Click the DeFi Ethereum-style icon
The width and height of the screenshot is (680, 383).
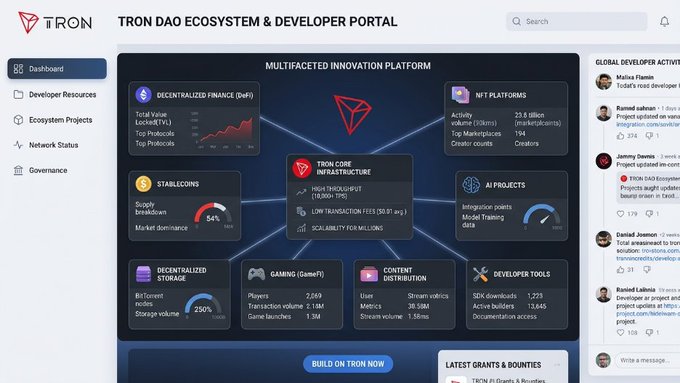(144, 95)
